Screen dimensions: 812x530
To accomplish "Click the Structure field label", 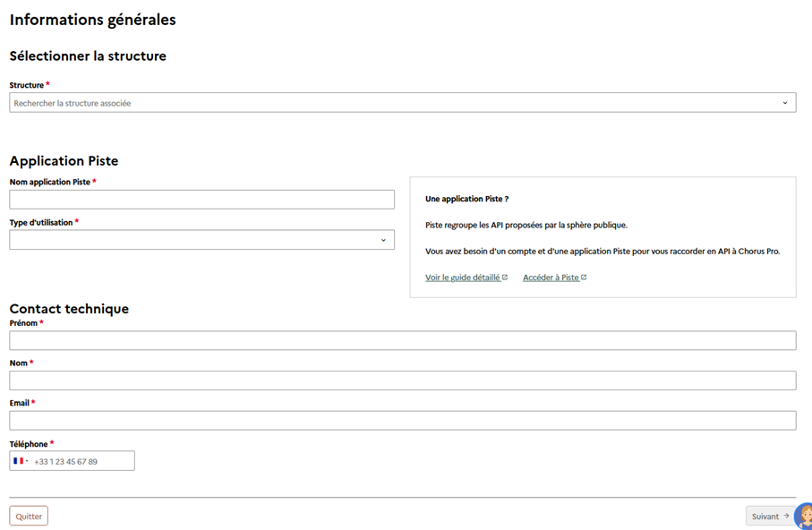I will click(x=26, y=85).
